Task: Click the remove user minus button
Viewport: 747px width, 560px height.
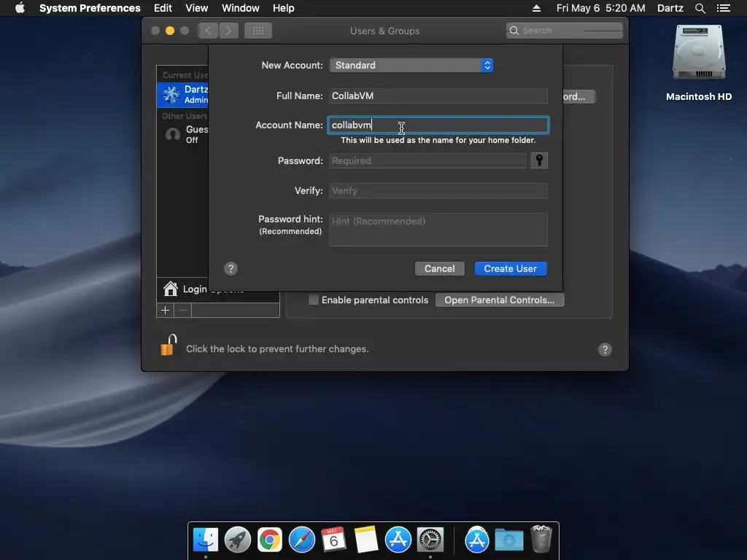Action: pos(182,311)
